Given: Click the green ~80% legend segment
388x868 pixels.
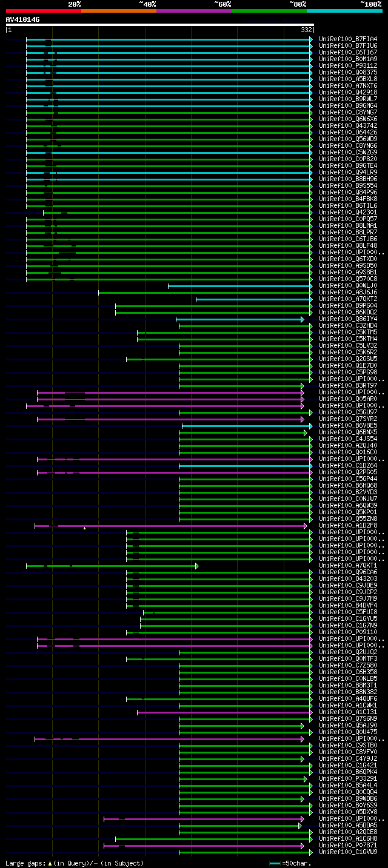Looking at the screenshot, I should click(269, 10).
